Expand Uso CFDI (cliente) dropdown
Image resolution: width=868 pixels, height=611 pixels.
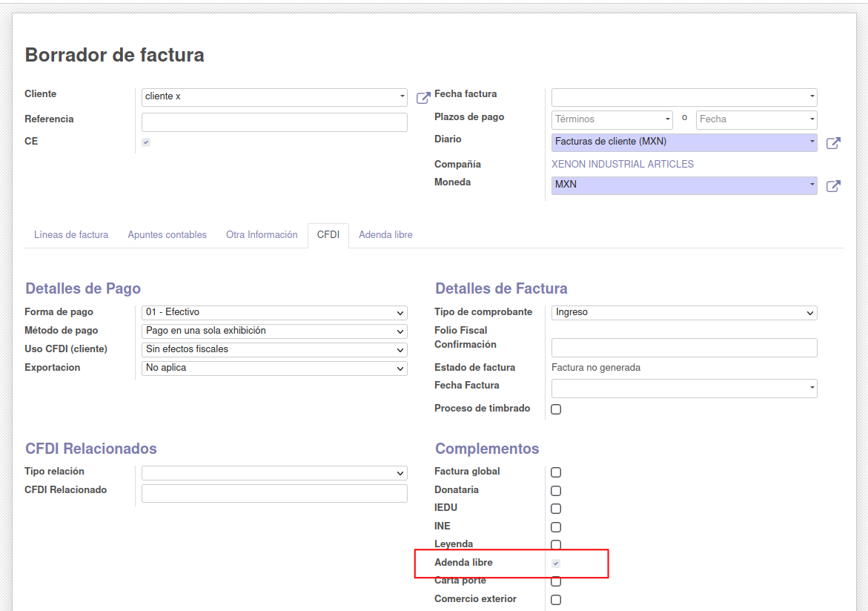point(274,349)
